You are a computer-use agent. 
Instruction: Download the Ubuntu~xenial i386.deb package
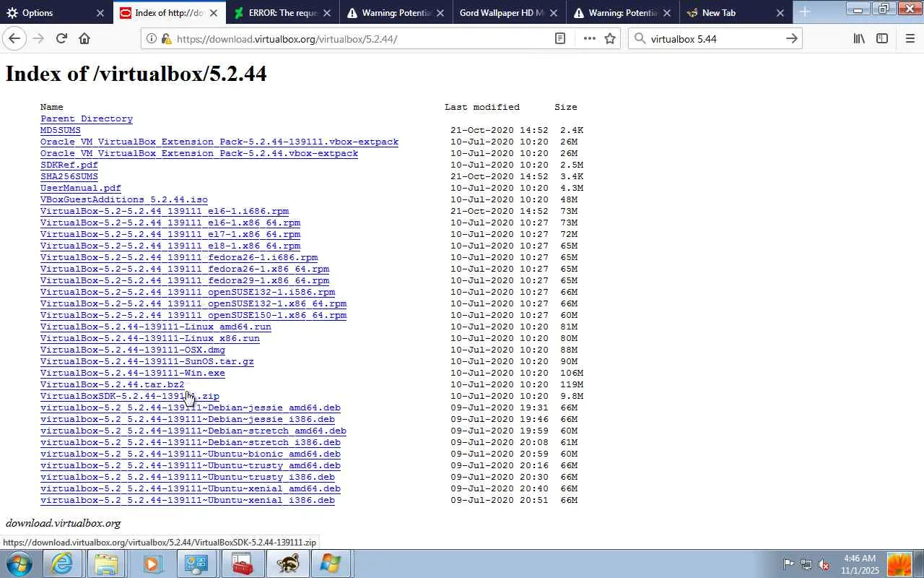tap(188, 500)
